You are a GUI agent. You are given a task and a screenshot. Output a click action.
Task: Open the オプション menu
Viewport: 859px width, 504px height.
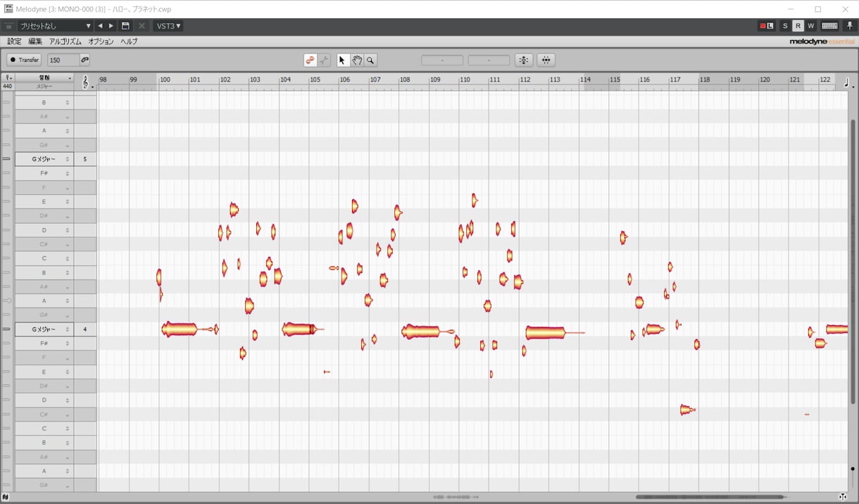tap(101, 42)
